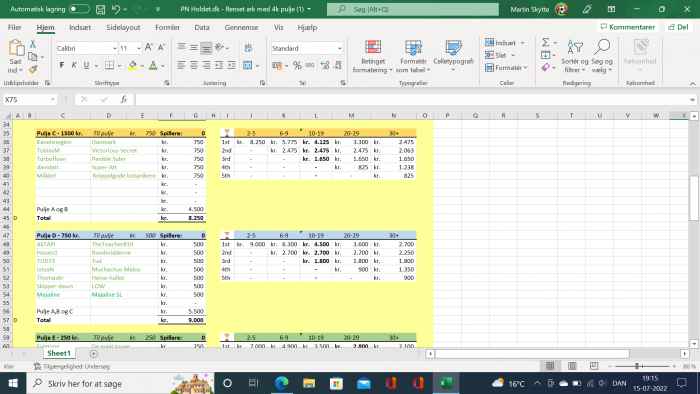This screenshot has width=700, height=394.
Task: Switch to the Formler tab
Action: coord(167,27)
